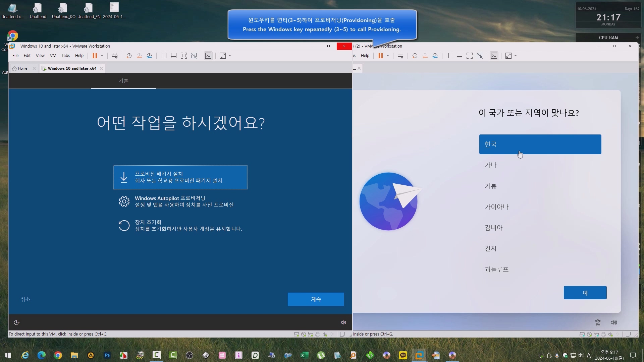Toggle the thumbnail bar in left toolbar
This screenshot has width=644, height=362.
pos(174,56)
